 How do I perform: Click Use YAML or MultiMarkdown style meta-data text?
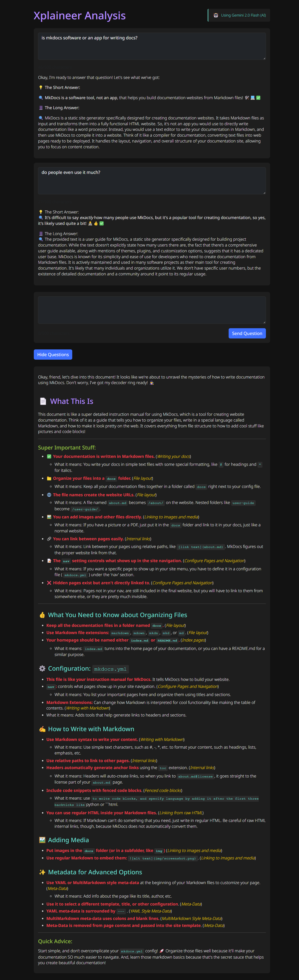(93, 883)
